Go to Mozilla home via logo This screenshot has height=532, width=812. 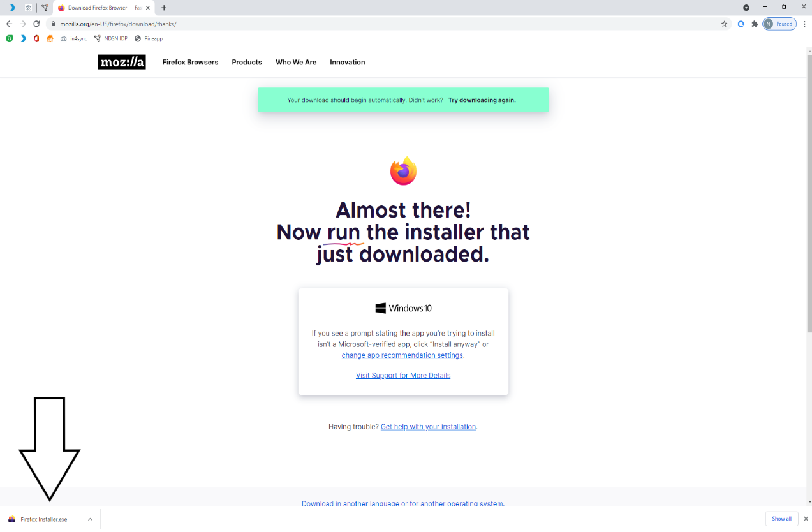click(122, 62)
